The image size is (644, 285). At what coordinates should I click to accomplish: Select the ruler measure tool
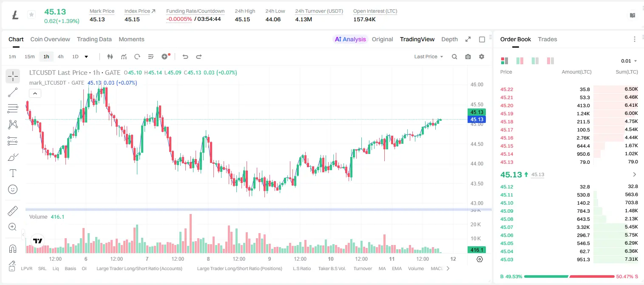tap(13, 211)
